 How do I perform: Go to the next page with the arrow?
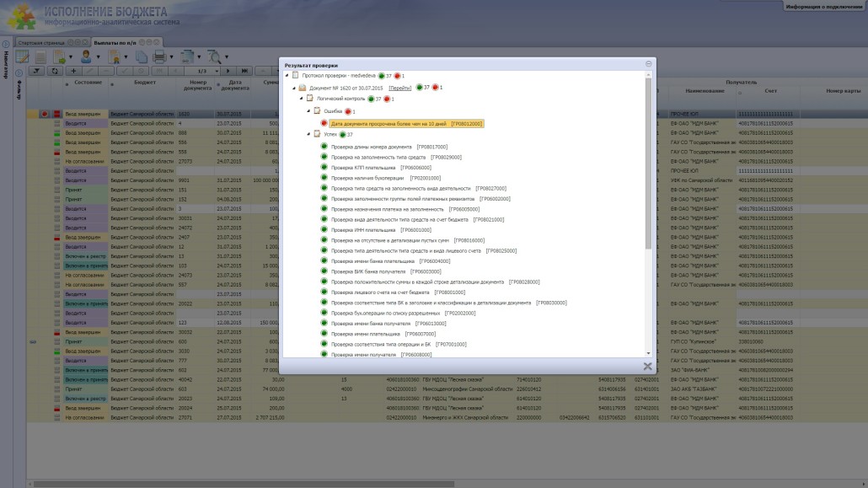(x=228, y=71)
